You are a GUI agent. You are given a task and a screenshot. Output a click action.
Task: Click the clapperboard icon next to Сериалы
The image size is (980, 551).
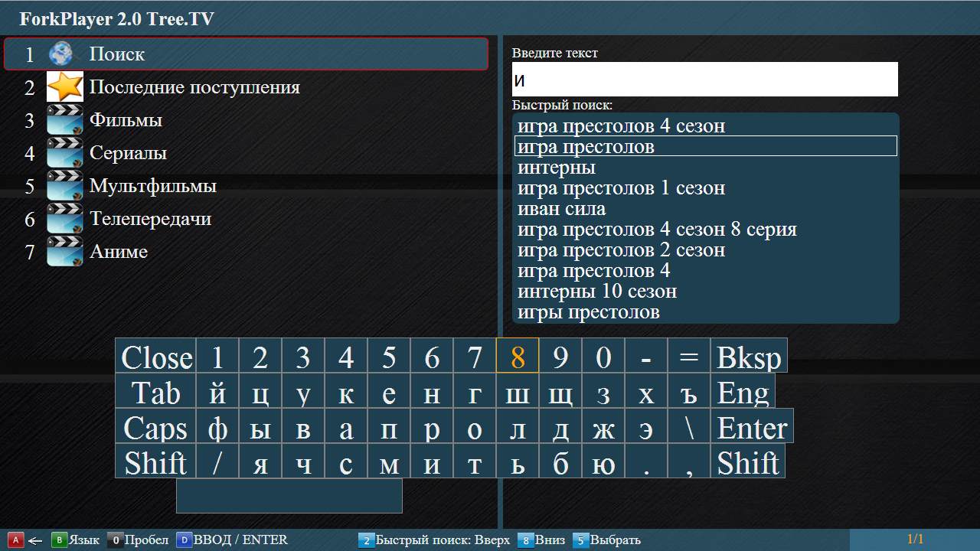(65, 153)
